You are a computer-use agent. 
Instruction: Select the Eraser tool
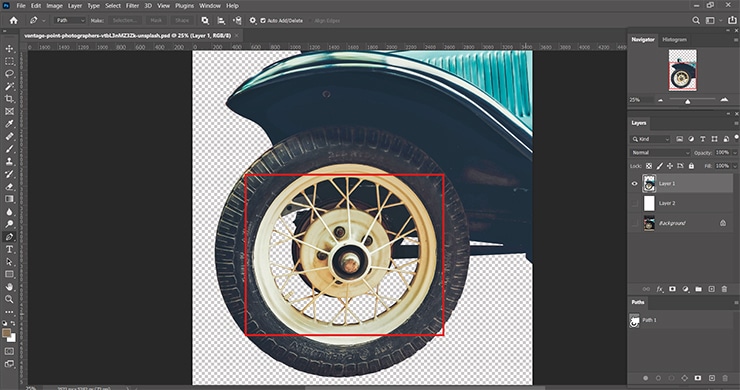click(9, 187)
